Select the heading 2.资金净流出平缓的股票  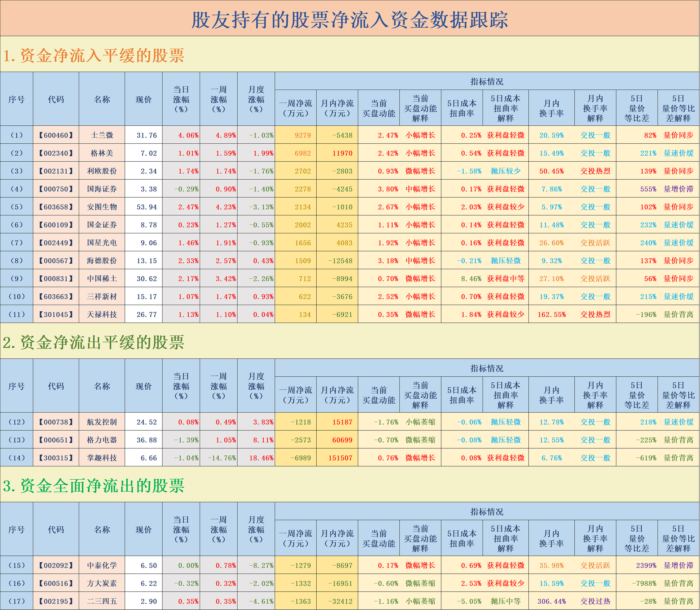point(94,342)
